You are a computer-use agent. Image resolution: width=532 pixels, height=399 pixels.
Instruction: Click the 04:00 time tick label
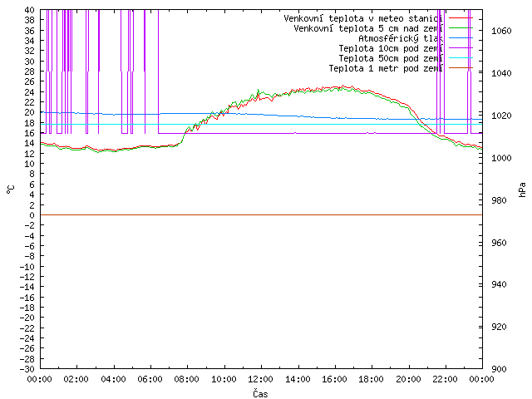(113, 379)
